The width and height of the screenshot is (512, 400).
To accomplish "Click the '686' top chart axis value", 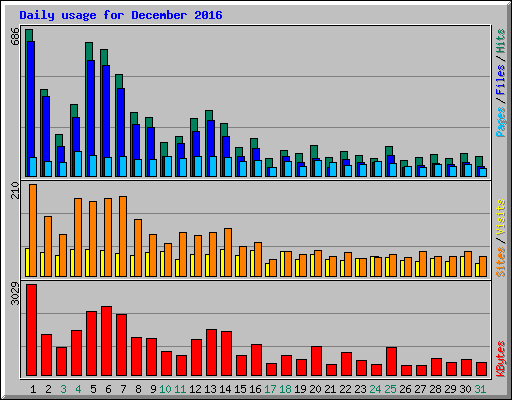I will [15, 36].
